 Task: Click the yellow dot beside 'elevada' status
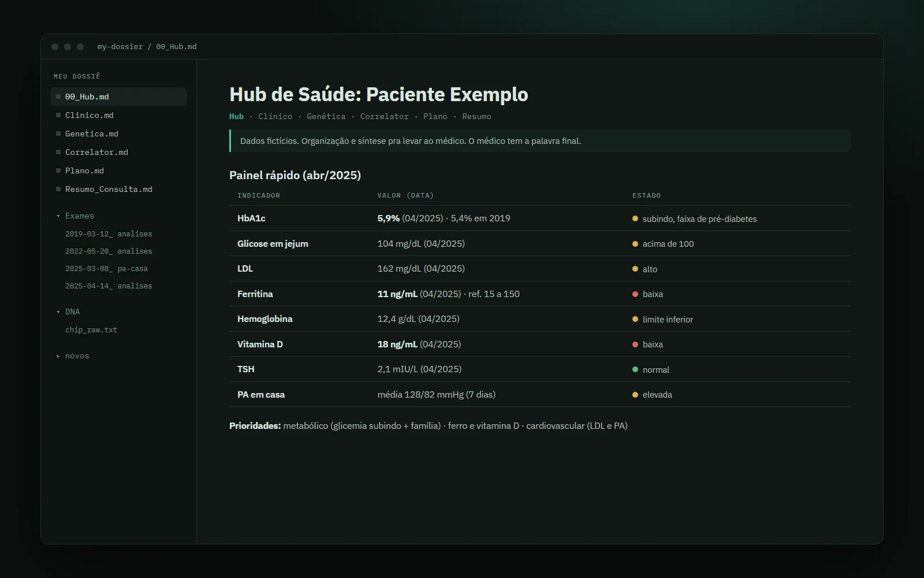click(635, 395)
